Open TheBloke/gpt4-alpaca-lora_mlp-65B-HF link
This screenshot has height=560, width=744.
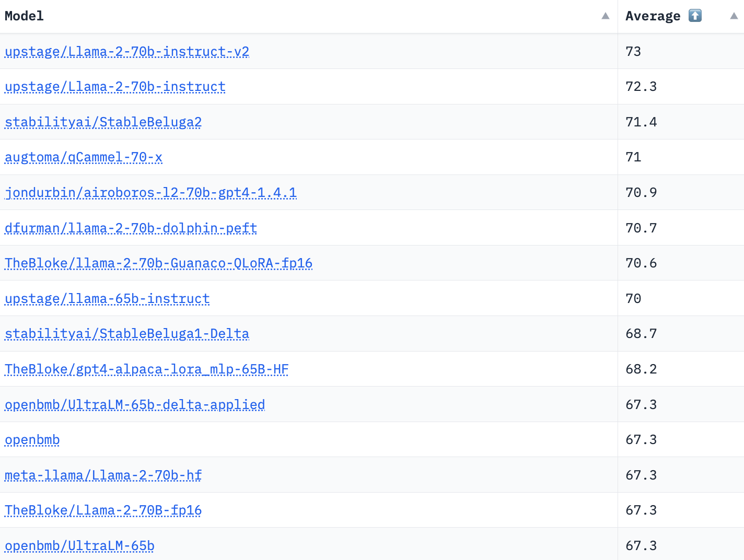146,369
